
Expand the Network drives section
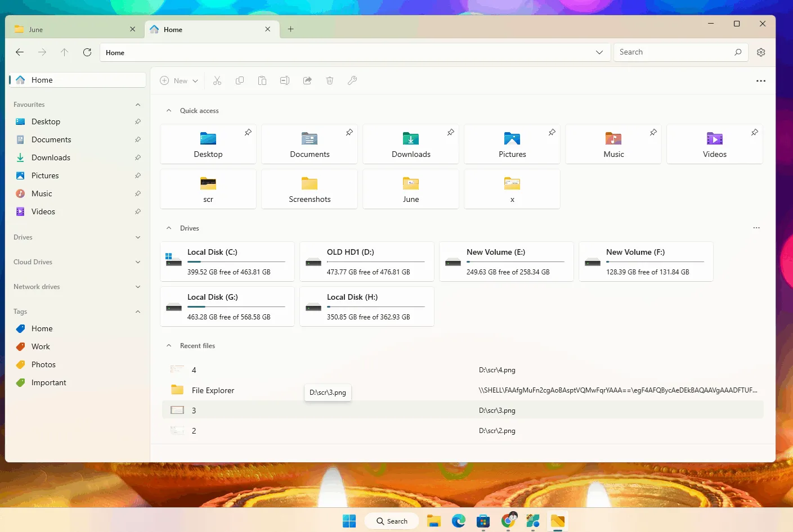tap(138, 287)
